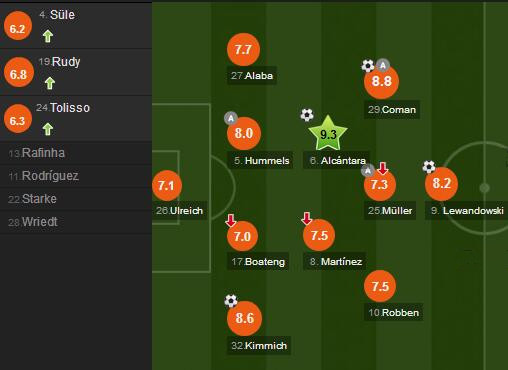Image resolution: width=508 pixels, height=370 pixels.
Task: Click the green sub-on arrow under Rudy
Action: point(50,83)
